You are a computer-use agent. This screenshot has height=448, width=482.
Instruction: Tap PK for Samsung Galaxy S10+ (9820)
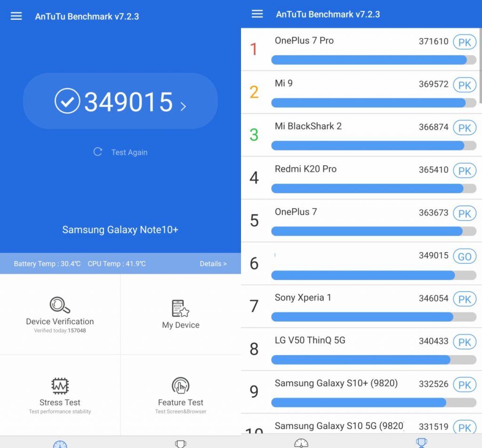[x=465, y=384]
